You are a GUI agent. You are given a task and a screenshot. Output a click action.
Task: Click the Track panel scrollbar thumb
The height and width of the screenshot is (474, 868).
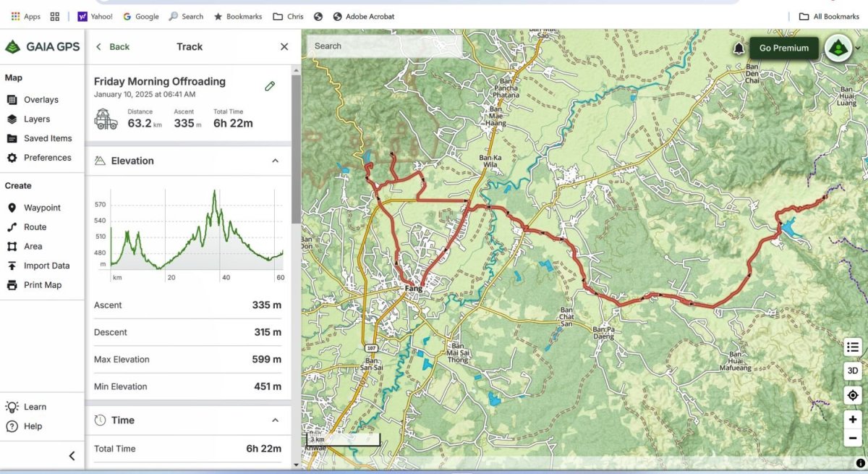pyautogui.click(x=296, y=148)
